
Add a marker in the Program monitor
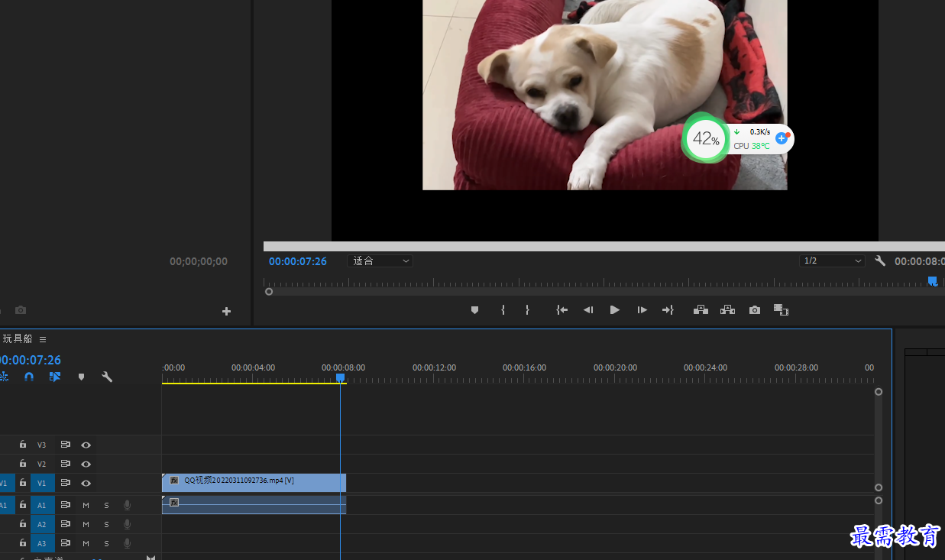point(474,310)
